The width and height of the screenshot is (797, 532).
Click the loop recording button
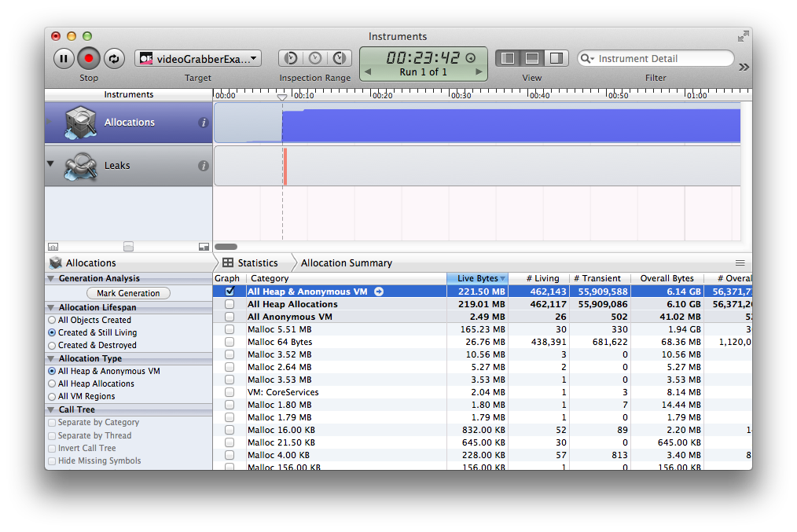(x=113, y=58)
